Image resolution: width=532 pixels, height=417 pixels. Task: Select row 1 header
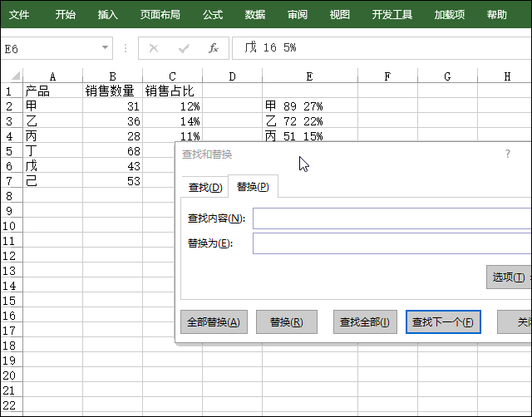[11, 91]
